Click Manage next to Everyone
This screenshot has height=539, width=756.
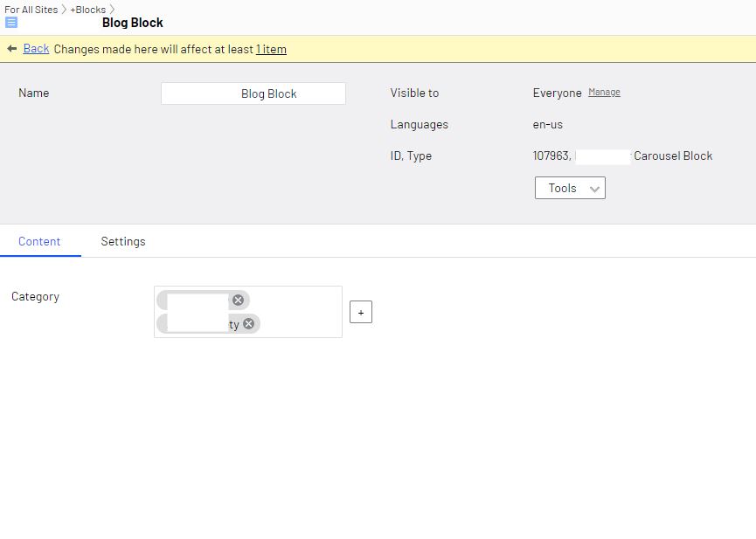(604, 92)
